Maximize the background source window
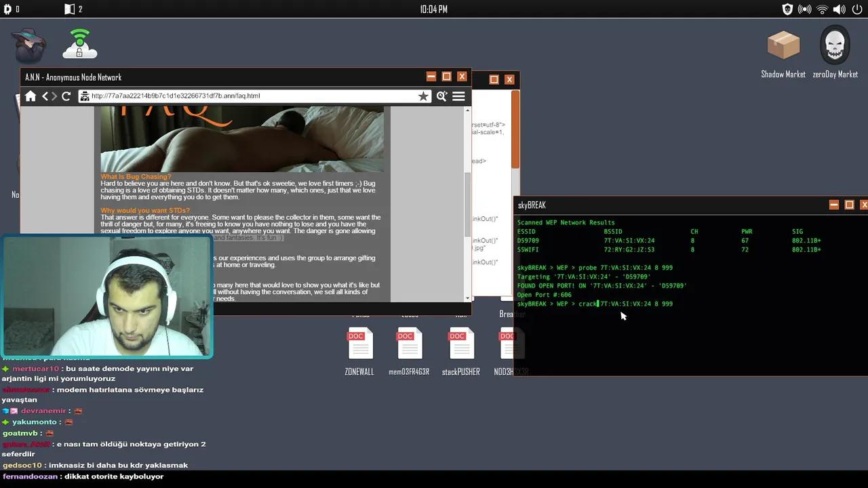Viewport: 868px width, 488px height. (494, 79)
